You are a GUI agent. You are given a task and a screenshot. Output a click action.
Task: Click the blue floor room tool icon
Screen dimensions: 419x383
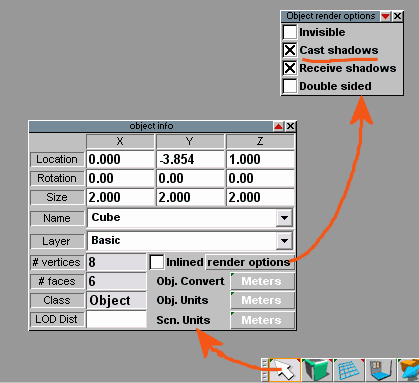[x=381, y=369]
